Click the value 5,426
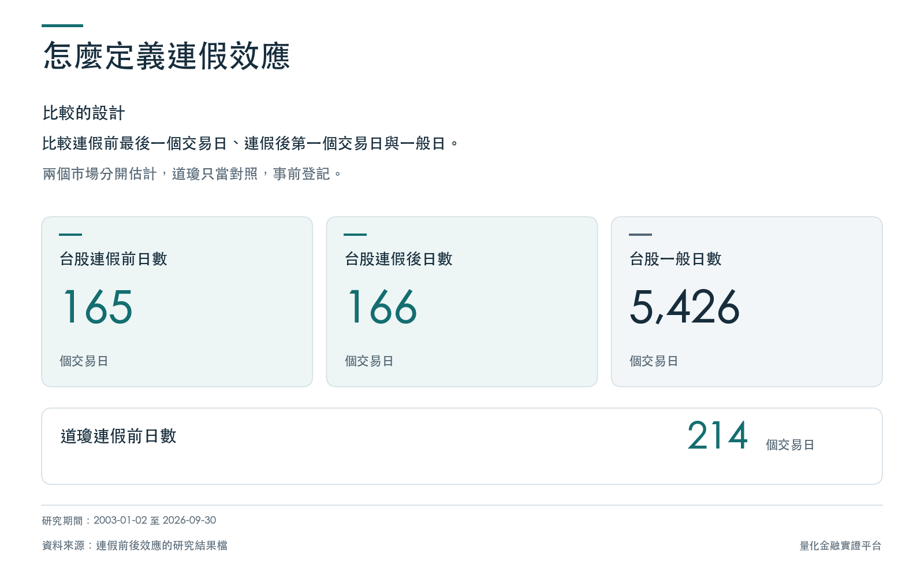Screen dimensions: 924x578 click(x=684, y=307)
